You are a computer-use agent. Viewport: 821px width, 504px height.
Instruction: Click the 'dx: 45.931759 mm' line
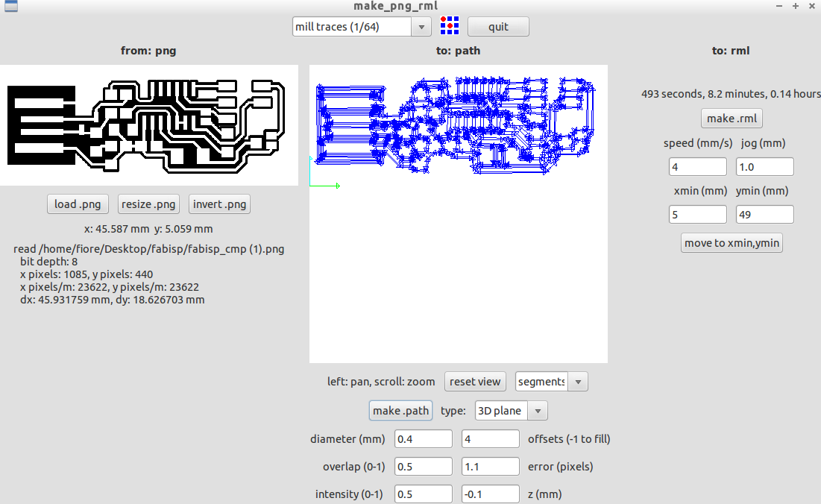tap(112, 300)
